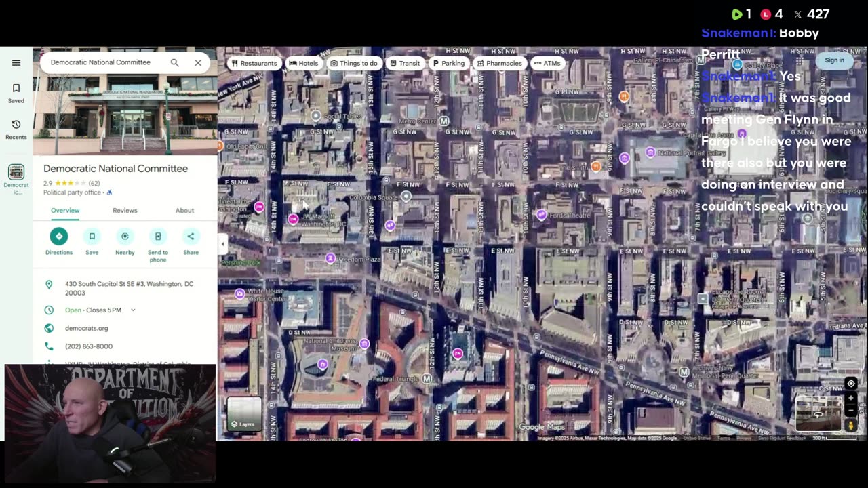Filter map by Parking chip

(x=448, y=63)
